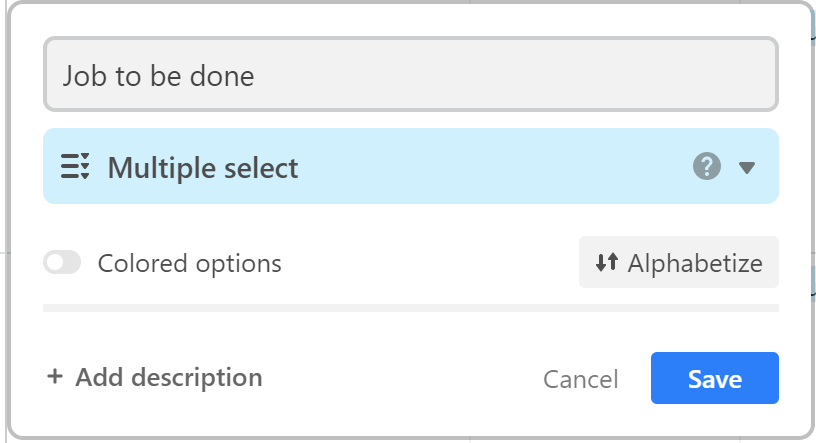The height and width of the screenshot is (443, 816).
Task: Click the Colored options label text
Action: (189, 263)
